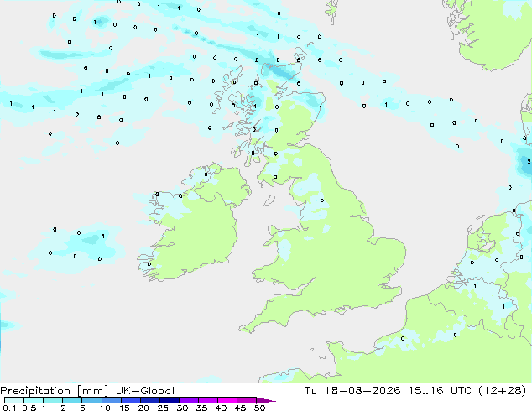Click the 'Precipitation [mm]' title text

point(54,391)
